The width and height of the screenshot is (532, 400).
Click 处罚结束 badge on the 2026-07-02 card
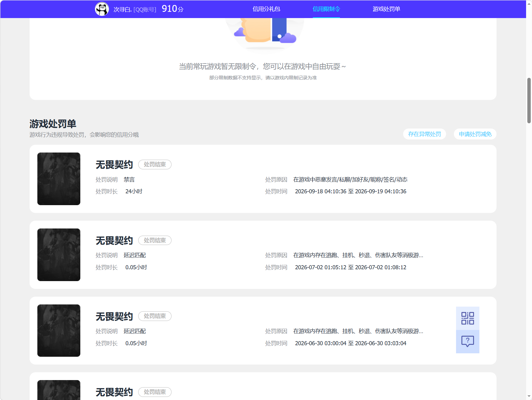(x=155, y=240)
